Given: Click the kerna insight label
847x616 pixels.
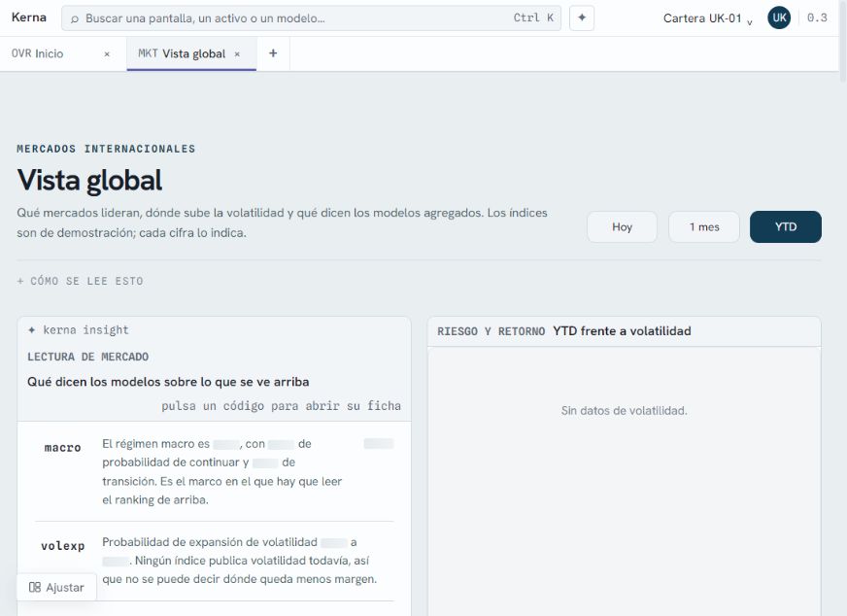Looking at the screenshot, I should pyautogui.click(x=79, y=330).
